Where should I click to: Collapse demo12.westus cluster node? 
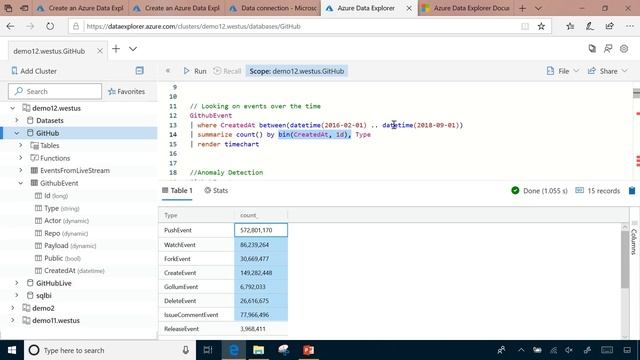point(13,108)
